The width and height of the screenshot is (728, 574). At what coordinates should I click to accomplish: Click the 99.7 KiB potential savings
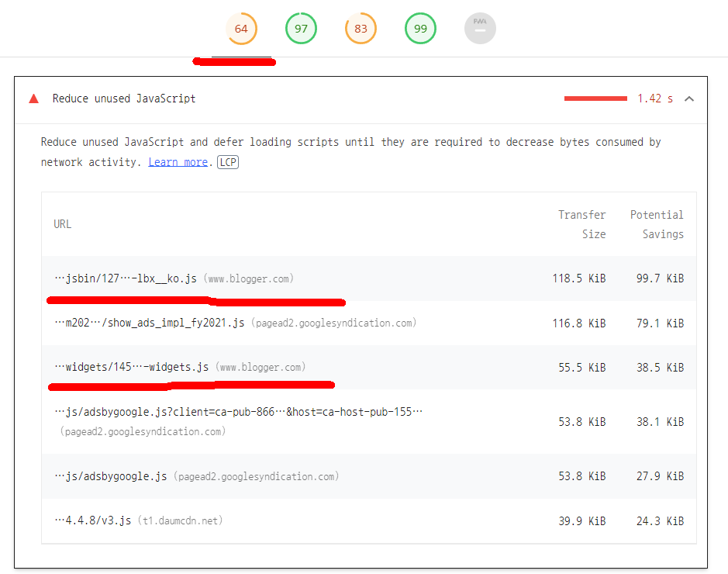coord(660,278)
